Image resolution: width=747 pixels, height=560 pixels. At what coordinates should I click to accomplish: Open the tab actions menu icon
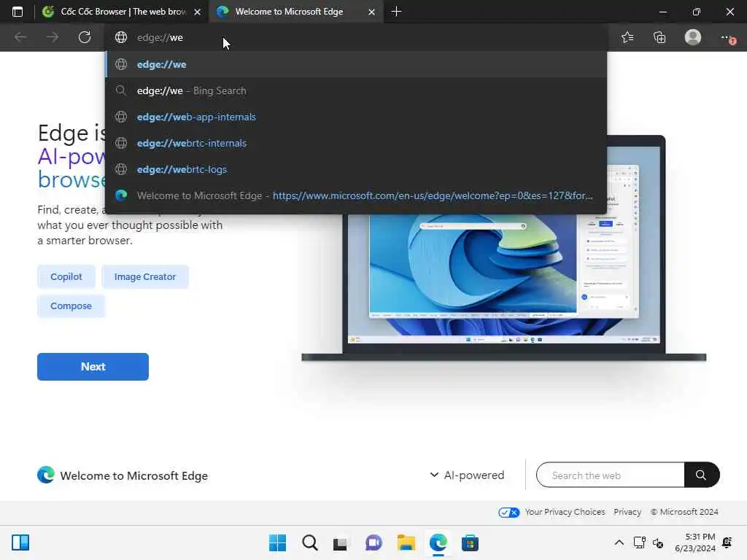pyautogui.click(x=18, y=12)
